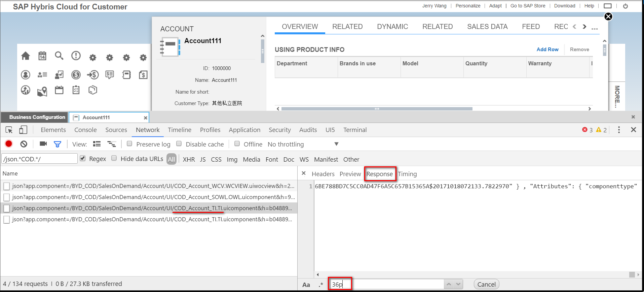Open the Headers tab of request
The width and height of the screenshot is (644, 292).
click(x=323, y=174)
